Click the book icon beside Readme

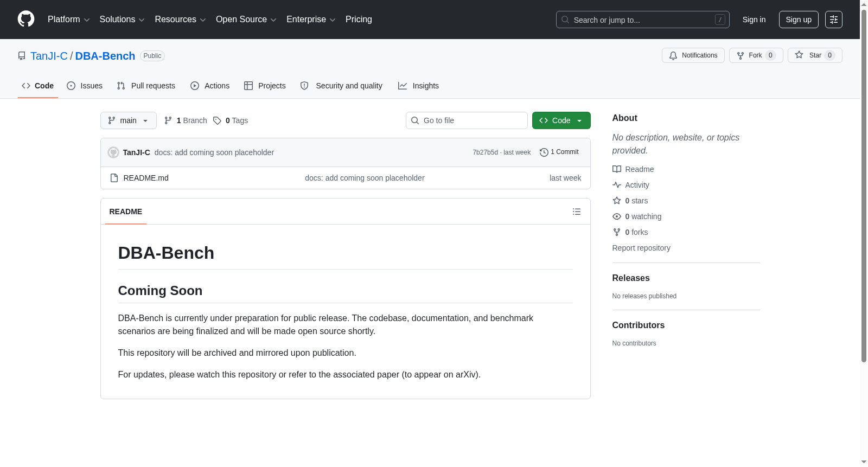(x=617, y=169)
